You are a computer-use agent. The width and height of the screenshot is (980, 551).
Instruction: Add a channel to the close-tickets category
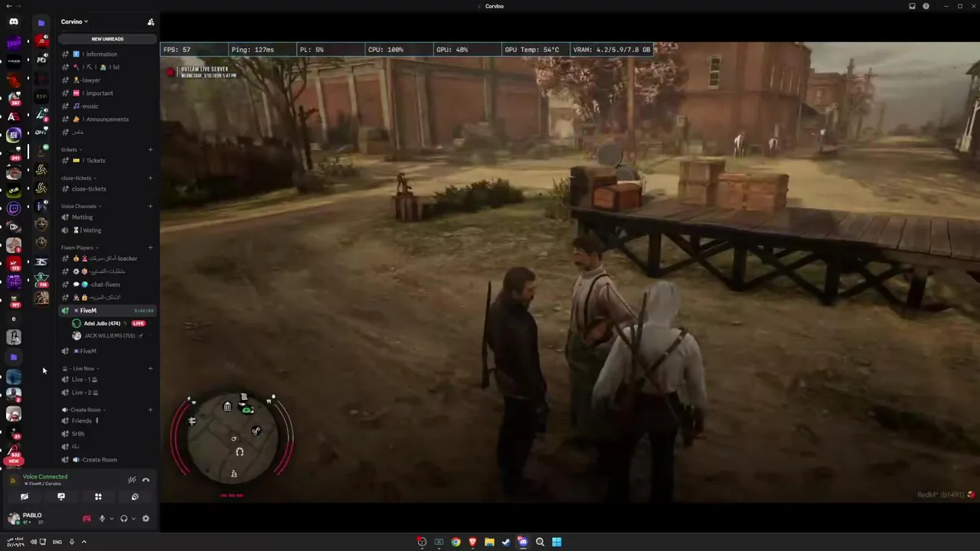pos(150,178)
